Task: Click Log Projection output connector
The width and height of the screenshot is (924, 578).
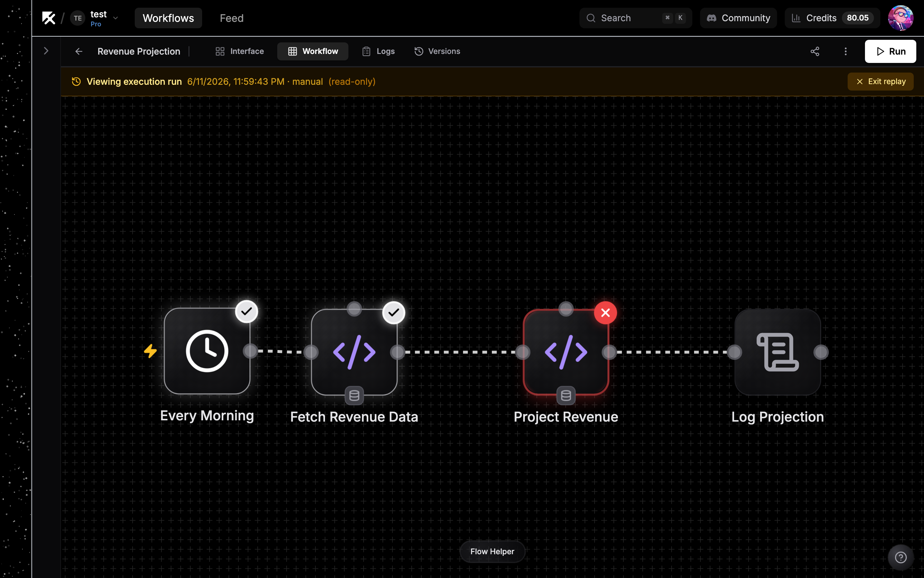Action: [821, 352]
